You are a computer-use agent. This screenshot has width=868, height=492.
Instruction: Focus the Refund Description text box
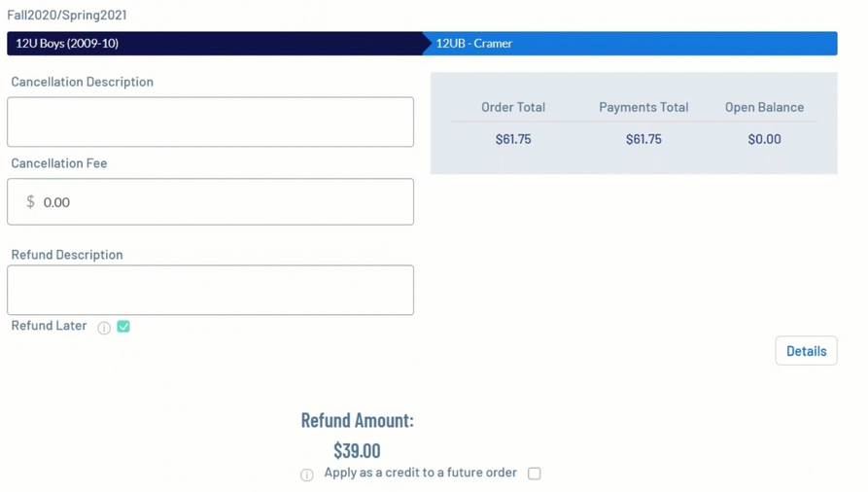[210, 290]
